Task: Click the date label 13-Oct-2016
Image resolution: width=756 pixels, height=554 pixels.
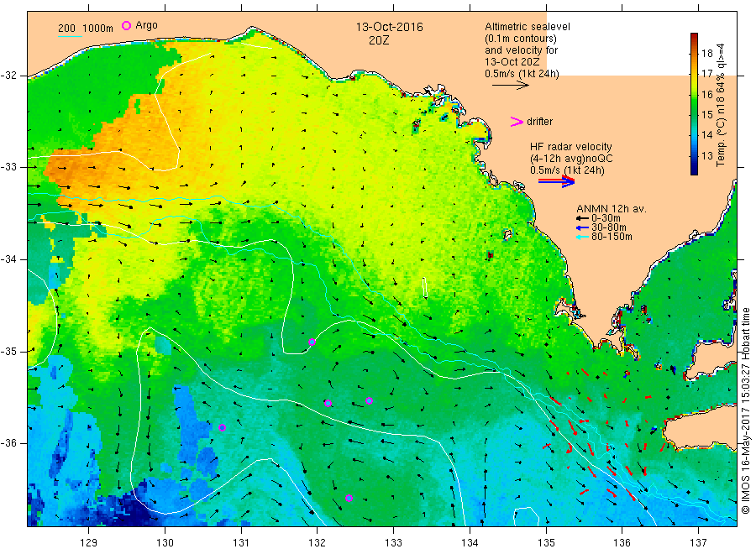Action: pos(389,27)
